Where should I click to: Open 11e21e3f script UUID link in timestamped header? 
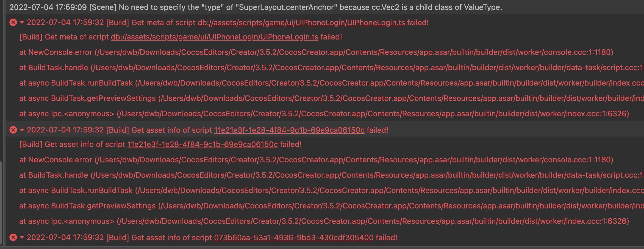point(289,130)
